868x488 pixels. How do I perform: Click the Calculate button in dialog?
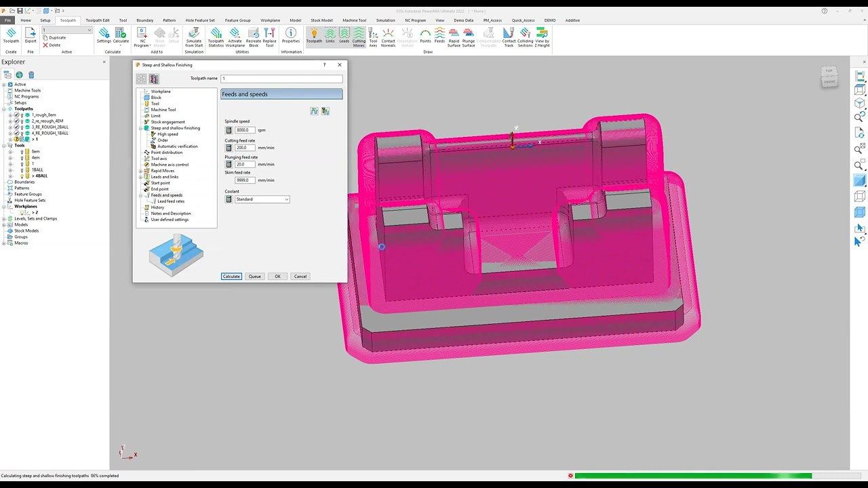pyautogui.click(x=231, y=277)
